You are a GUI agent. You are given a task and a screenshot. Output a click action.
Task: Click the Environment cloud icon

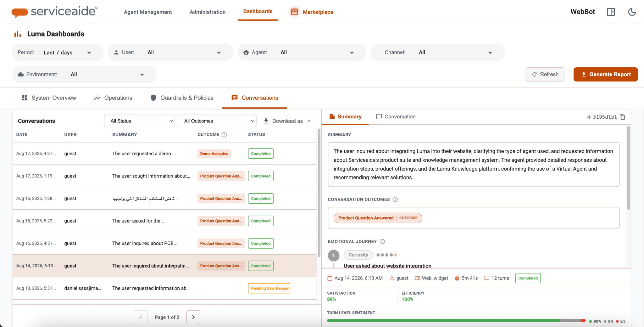(x=21, y=75)
